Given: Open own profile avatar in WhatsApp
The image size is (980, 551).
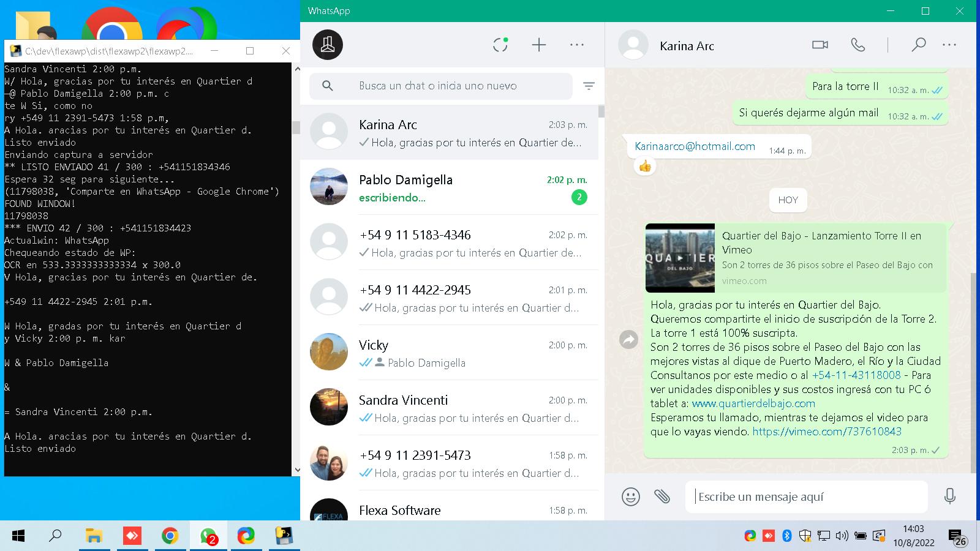Looking at the screenshot, I should click(328, 45).
